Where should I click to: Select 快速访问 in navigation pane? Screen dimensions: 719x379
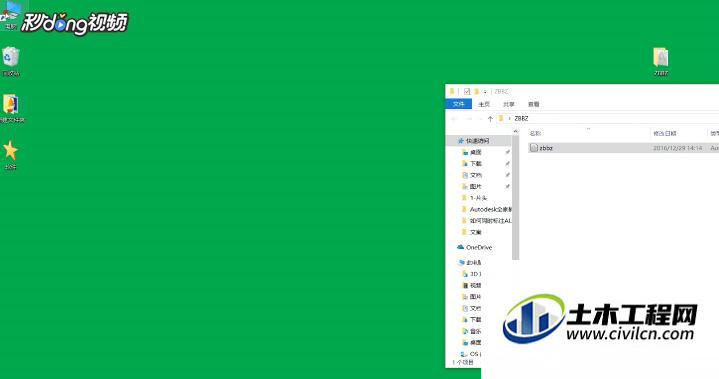click(478, 141)
